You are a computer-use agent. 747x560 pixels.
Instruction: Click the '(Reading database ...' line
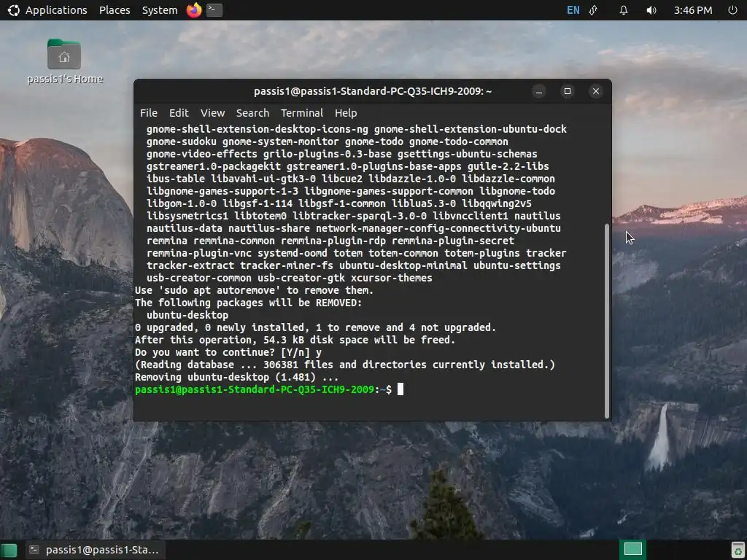point(345,365)
